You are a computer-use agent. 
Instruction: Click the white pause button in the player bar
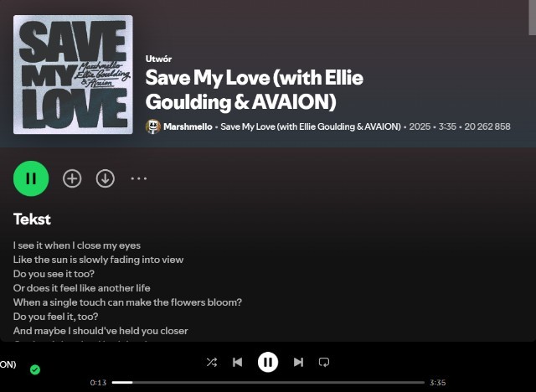point(268,362)
